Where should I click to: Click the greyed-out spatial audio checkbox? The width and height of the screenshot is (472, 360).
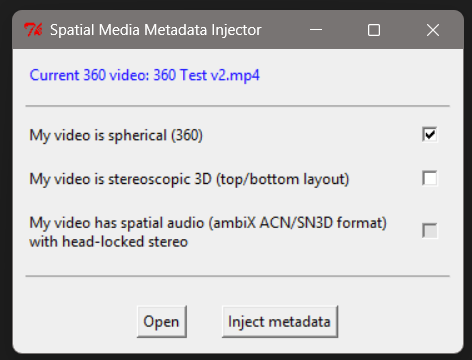pos(429,231)
